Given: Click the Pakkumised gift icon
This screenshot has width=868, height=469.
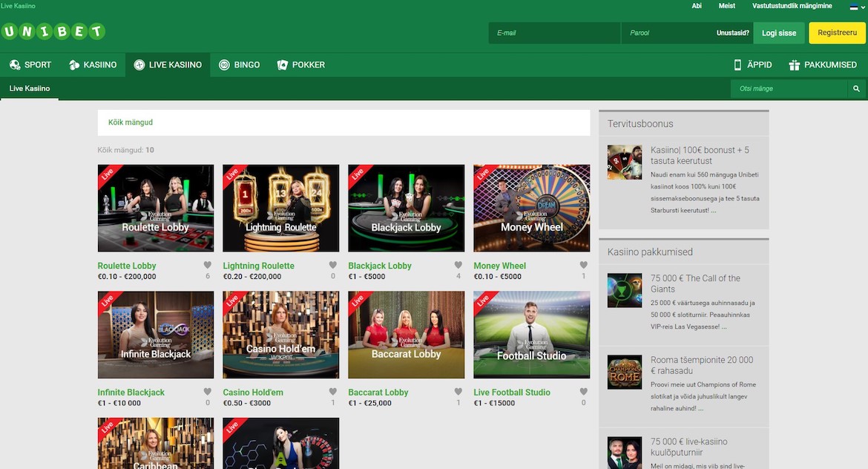Looking at the screenshot, I should click(x=795, y=65).
